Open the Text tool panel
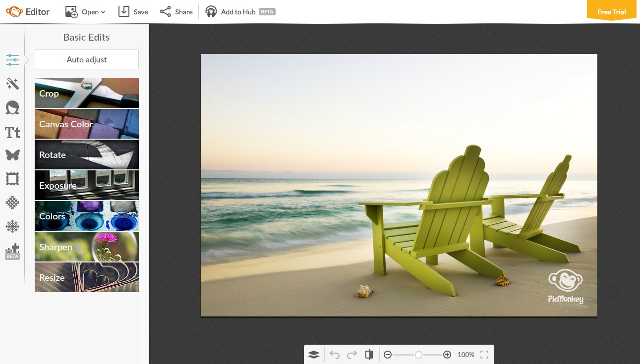 click(12, 132)
